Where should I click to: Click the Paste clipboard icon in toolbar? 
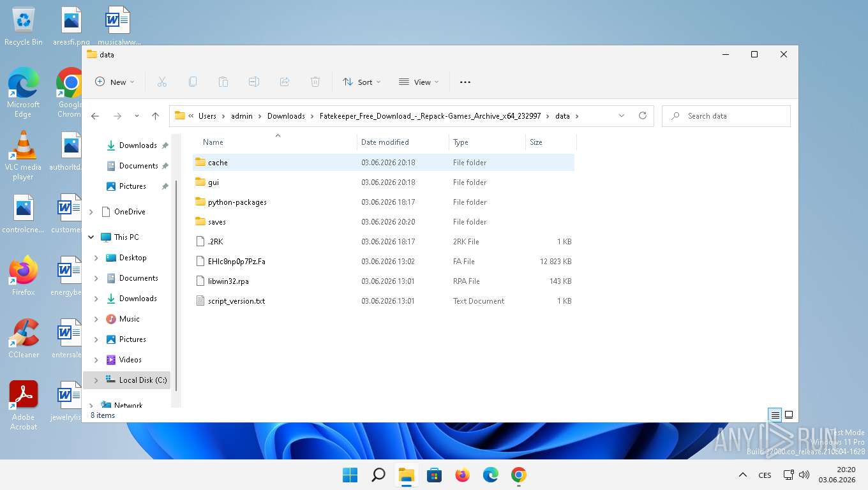223,82
